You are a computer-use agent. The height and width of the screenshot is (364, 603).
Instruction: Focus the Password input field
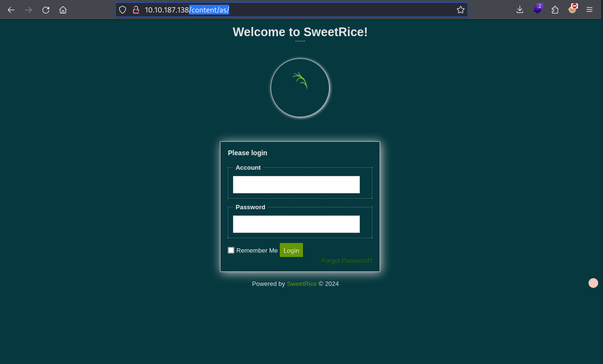click(x=296, y=224)
